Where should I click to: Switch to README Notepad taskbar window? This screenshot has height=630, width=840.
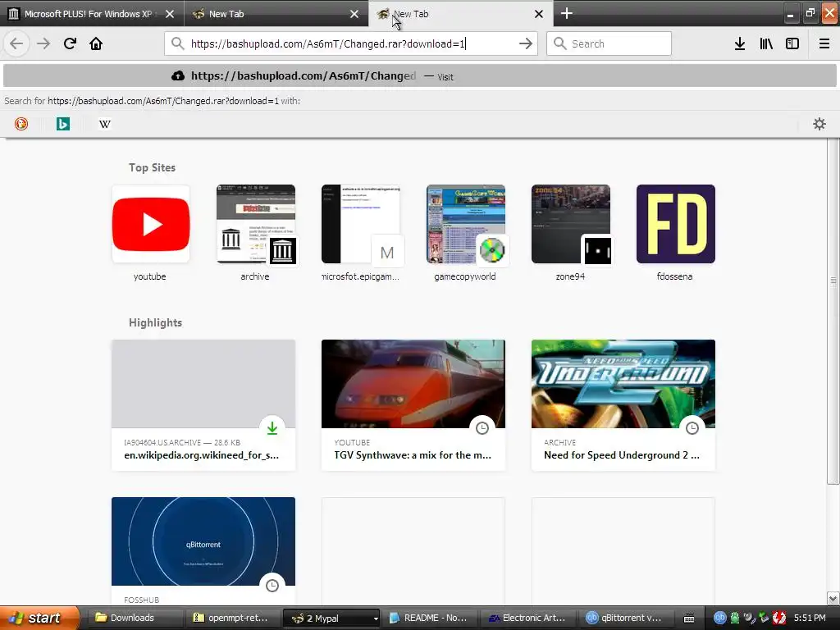pyautogui.click(x=430, y=618)
